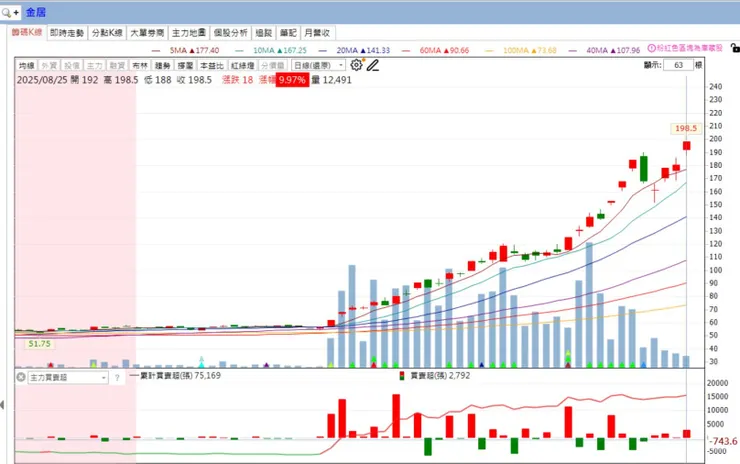Screen dimensions: 740x464
Task: Switch to the 筆記 tab
Action: (288, 33)
